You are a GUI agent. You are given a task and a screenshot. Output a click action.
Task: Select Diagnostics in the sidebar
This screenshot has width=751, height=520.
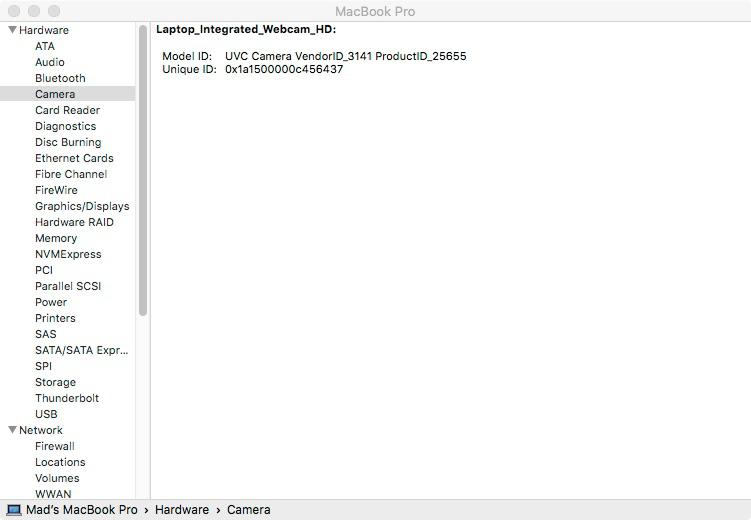pos(66,126)
